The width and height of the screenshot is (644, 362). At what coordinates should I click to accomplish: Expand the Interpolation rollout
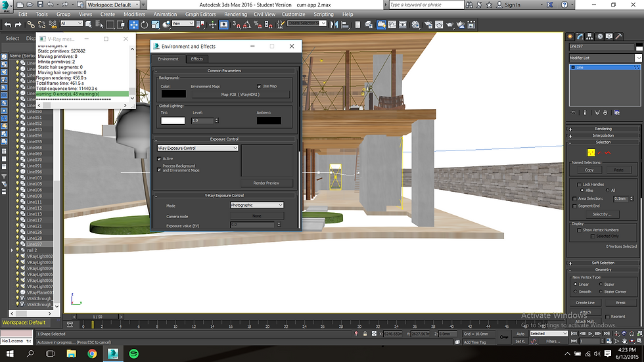[603, 135]
